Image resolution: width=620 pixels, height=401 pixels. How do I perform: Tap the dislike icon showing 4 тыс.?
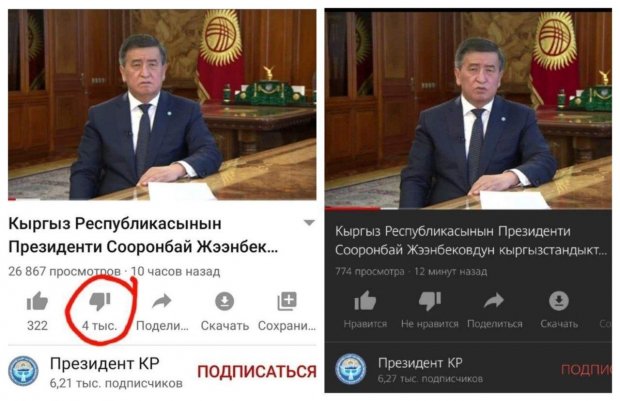pyautogui.click(x=100, y=302)
